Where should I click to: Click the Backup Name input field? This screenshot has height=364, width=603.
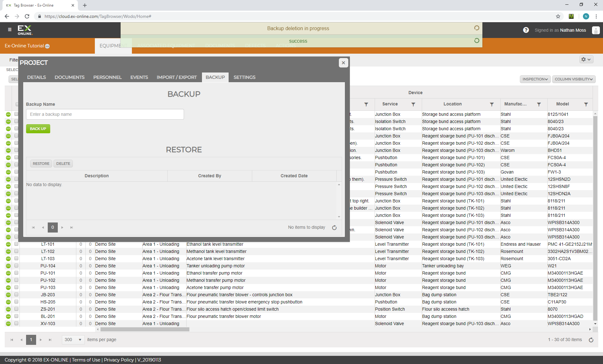coord(105,115)
